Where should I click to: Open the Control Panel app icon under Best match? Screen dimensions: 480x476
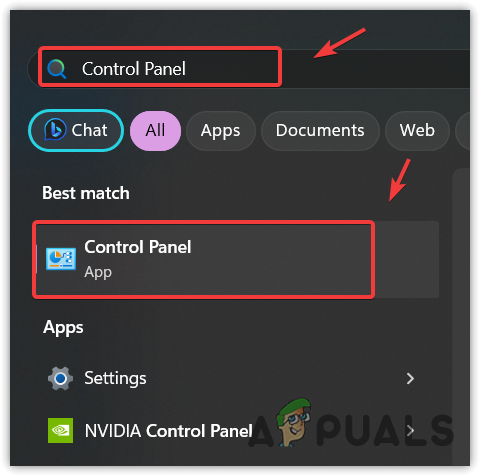tap(61, 259)
